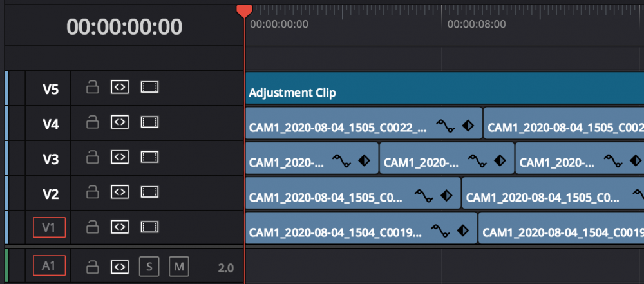Screen dimensions: 644x284
Task: Disable the V3 video track
Action: [149, 157]
